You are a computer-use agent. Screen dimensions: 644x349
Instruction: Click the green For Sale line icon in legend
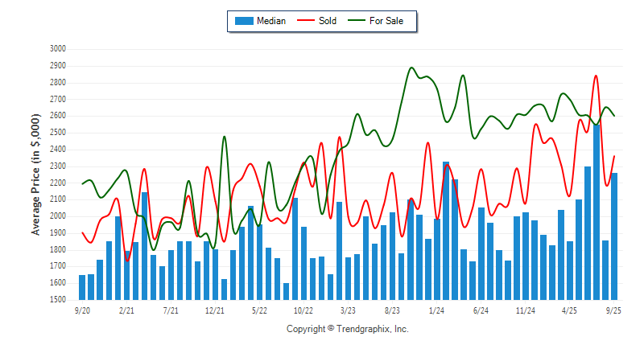(x=357, y=21)
